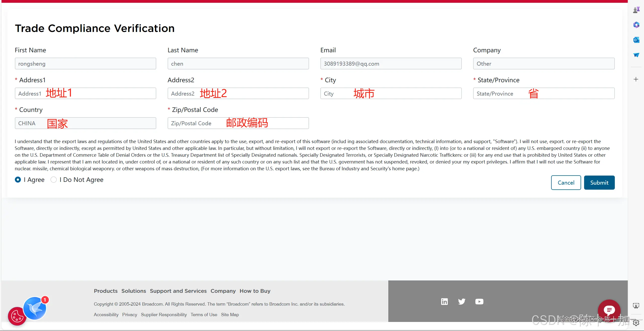This screenshot has height=331, width=644.
Task: Open the Products footer menu item
Action: click(x=106, y=291)
